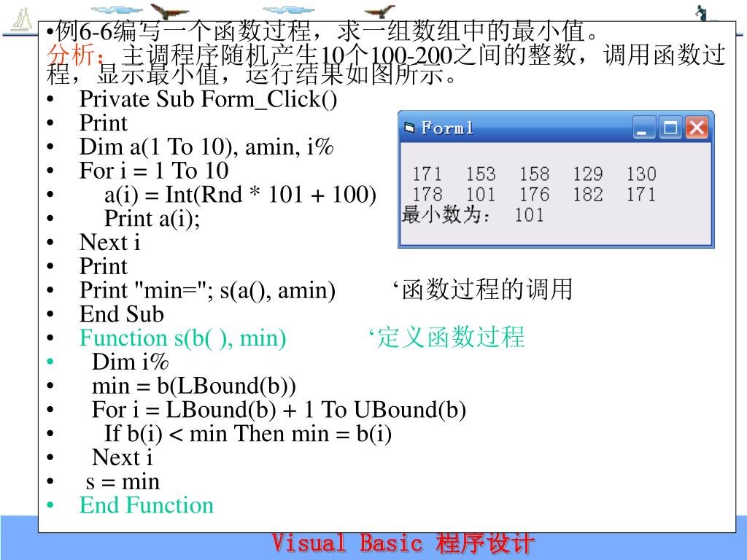
Task: Click the line 'If b(i) < min Then min = b(i)'
Action: click(x=248, y=434)
